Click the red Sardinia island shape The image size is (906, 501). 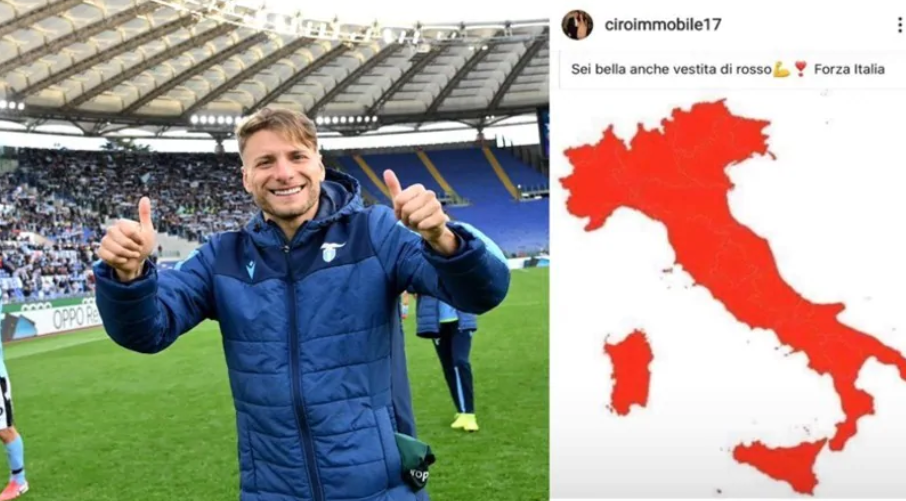629,372
